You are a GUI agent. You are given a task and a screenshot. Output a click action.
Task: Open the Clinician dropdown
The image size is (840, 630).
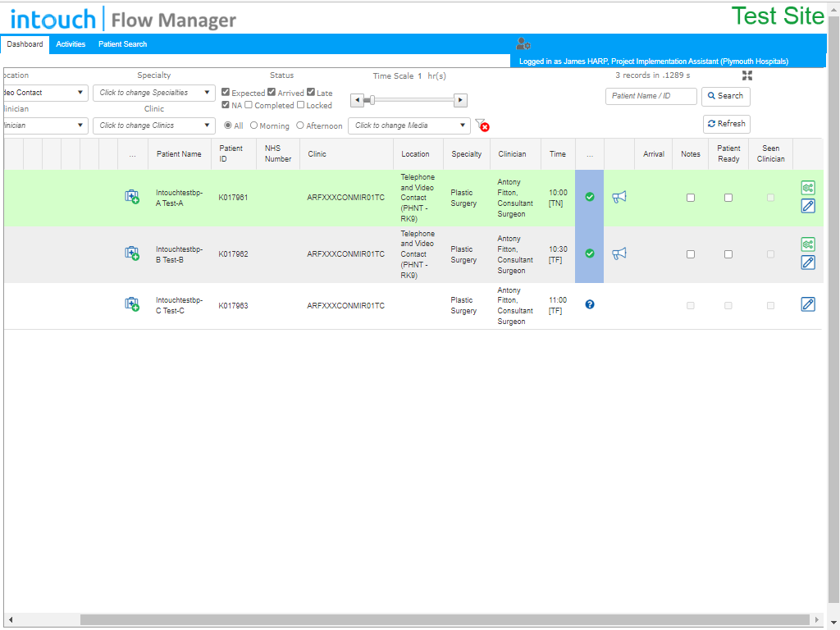point(45,126)
